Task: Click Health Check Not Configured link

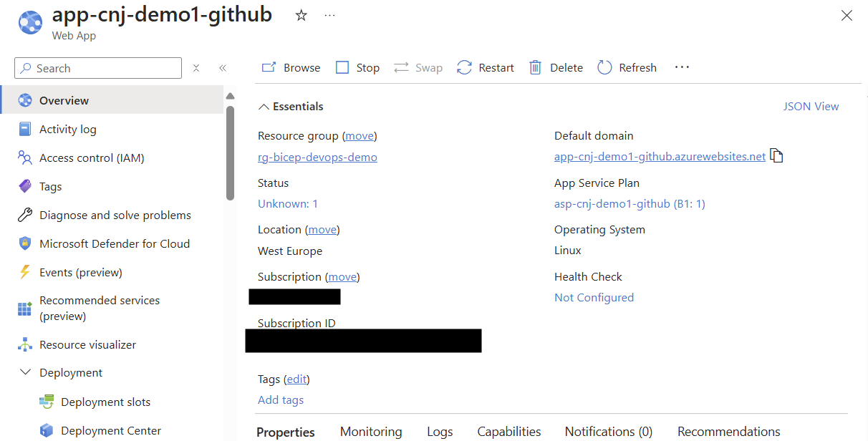Action: (x=594, y=297)
